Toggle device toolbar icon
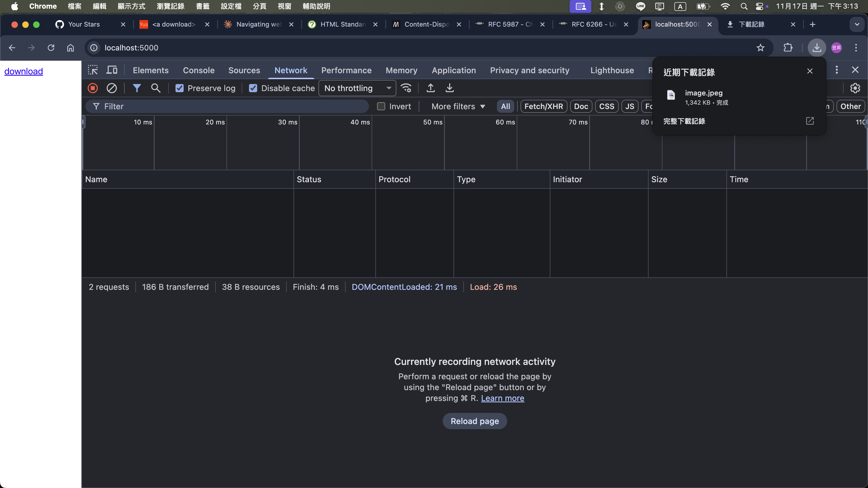 (x=111, y=70)
